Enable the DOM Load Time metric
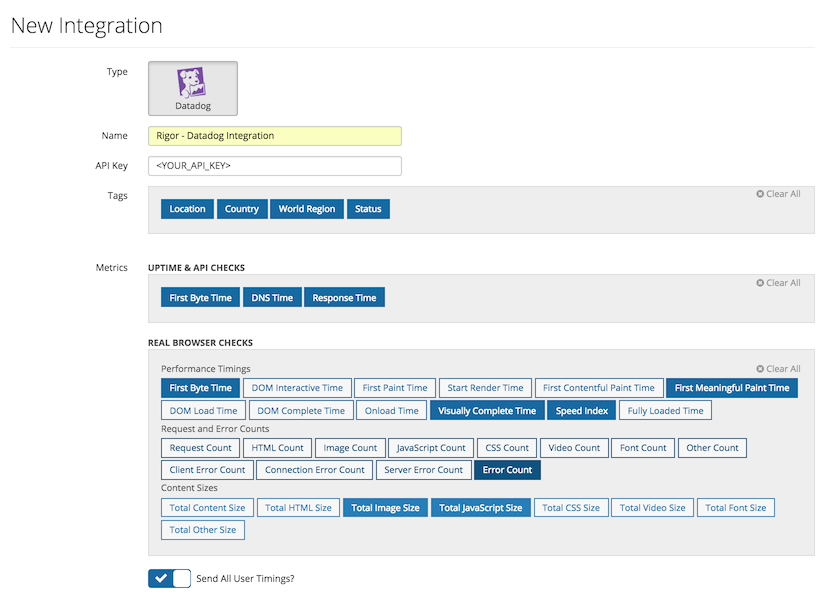The image size is (824, 600). pyautogui.click(x=203, y=410)
